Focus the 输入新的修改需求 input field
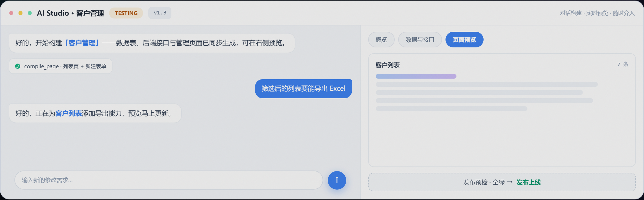 pyautogui.click(x=169, y=180)
